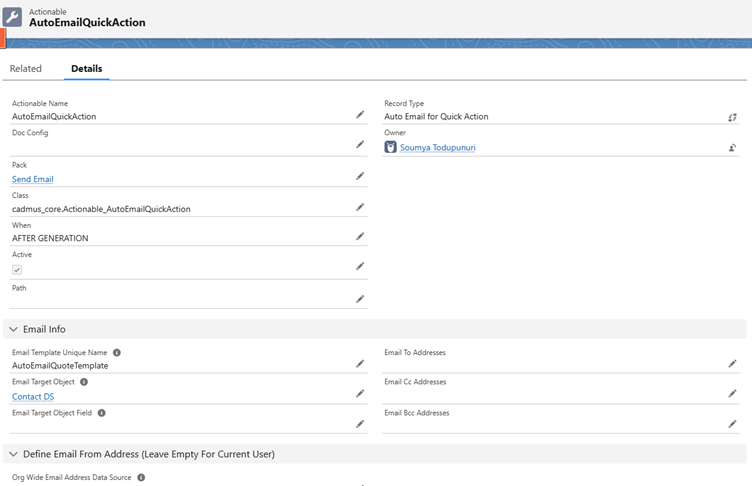Viewport: 752px width, 486px height.
Task: Collapse the Email Info section
Action: pyautogui.click(x=13, y=329)
